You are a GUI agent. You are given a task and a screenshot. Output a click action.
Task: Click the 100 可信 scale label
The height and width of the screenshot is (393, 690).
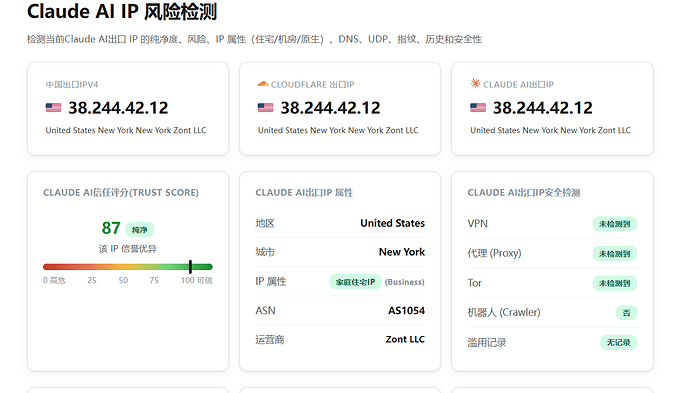(x=197, y=280)
